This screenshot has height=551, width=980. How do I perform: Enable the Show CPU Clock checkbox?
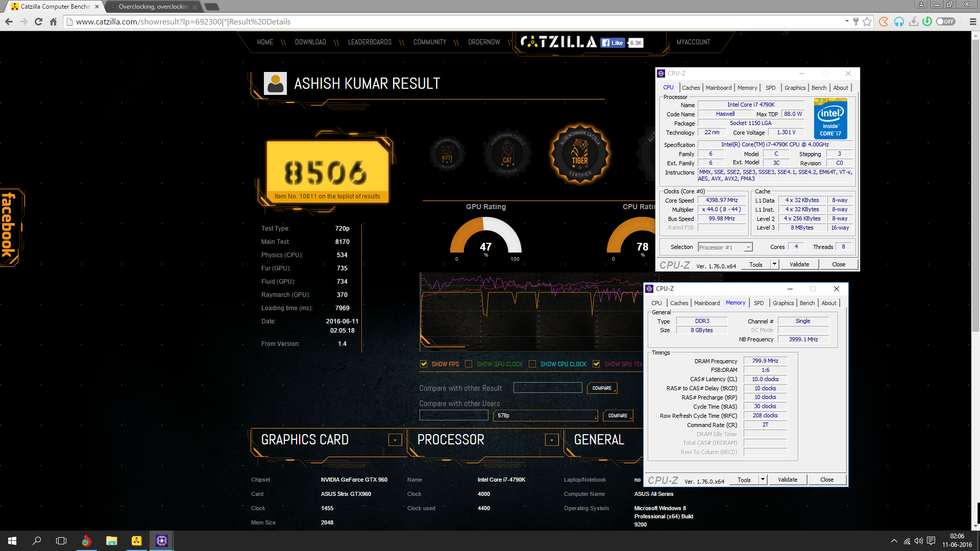[532, 364]
